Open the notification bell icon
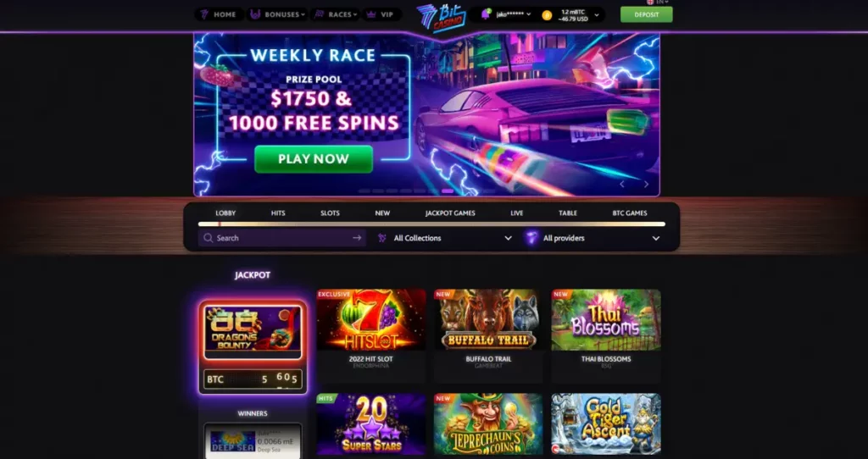868x459 pixels. coord(486,14)
